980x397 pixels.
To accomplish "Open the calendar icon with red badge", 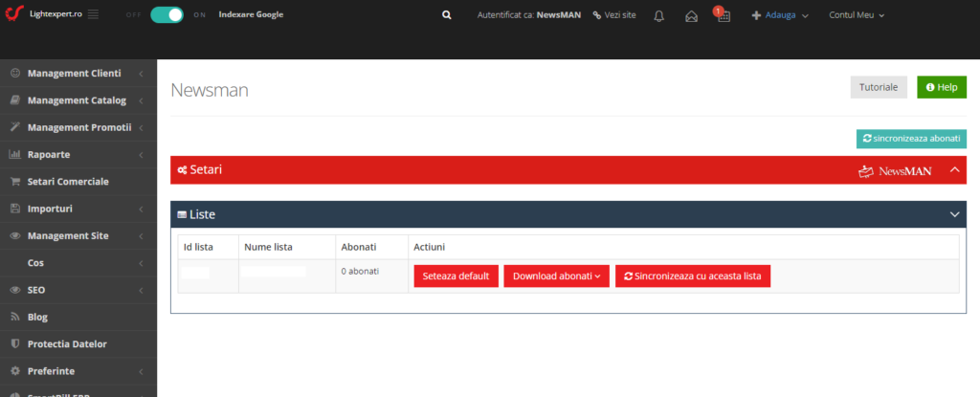I will 723,15.
